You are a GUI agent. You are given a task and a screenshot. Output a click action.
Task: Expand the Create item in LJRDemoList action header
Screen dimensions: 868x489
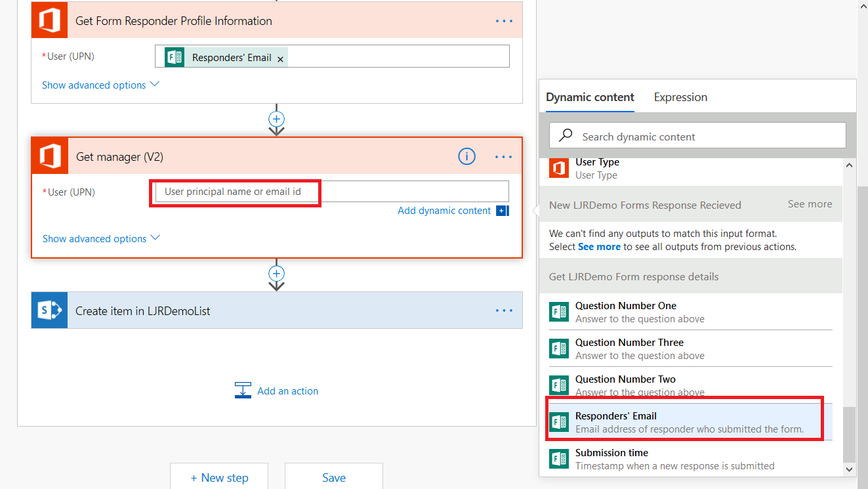click(277, 310)
